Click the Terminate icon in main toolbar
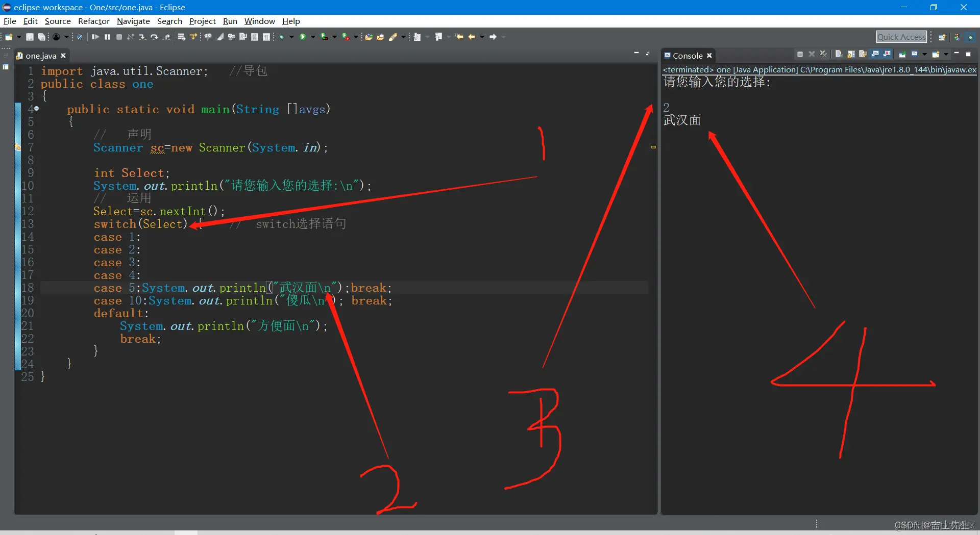 pos(119,37)
